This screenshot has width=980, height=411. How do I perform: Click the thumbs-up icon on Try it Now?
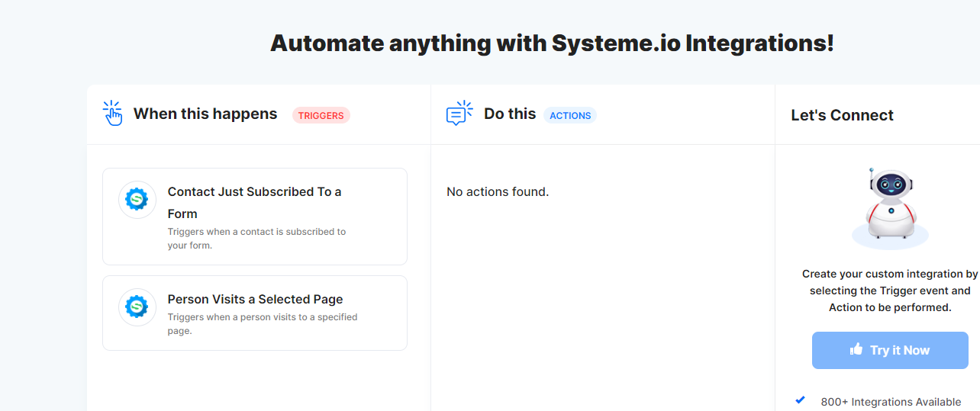(856, 350)
